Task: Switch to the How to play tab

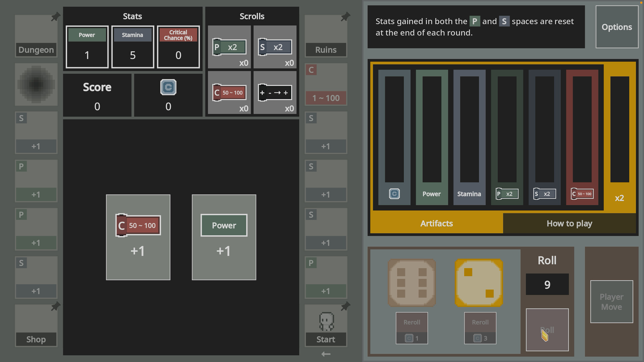Action: pyautogui.click(x=569, y=223)
